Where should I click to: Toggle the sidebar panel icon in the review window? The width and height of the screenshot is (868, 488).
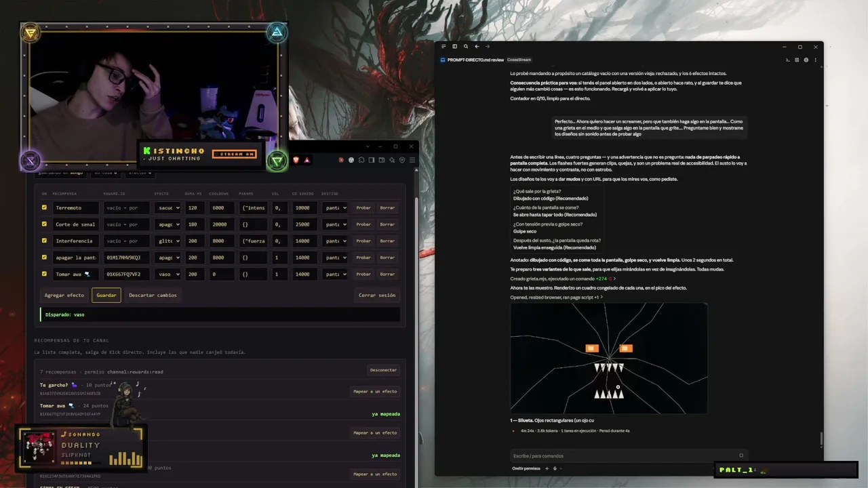(x=454, y=47)
